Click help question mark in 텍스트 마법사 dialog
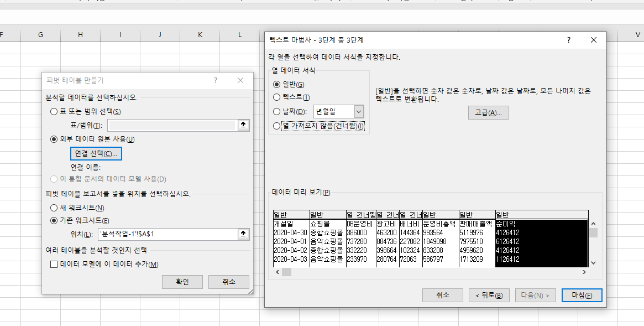The image size is (644, 326). (x=568, y=40)
